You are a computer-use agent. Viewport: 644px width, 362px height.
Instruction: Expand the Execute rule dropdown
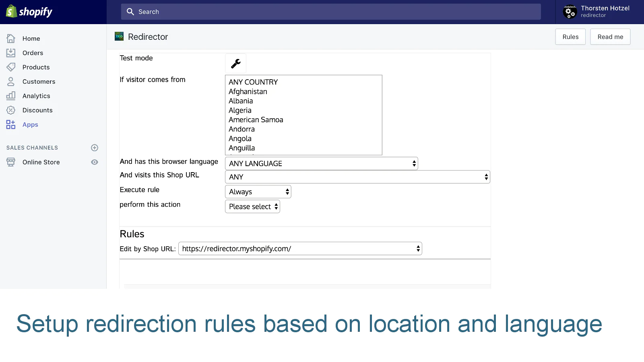(x=258, y=192)
